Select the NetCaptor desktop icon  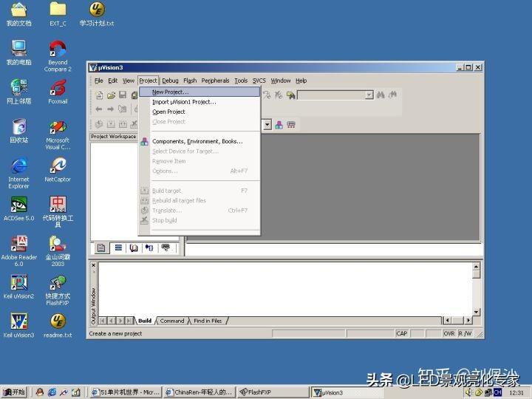coord(58,170)
